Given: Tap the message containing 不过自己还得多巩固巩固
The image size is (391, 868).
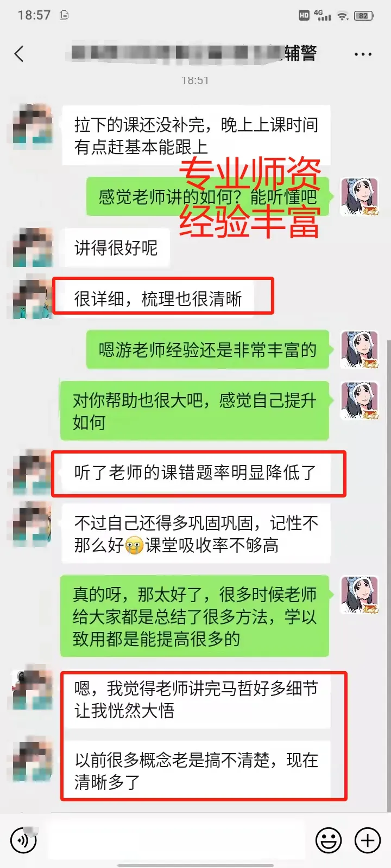Looking at the screenshot, I should (196, 534).
